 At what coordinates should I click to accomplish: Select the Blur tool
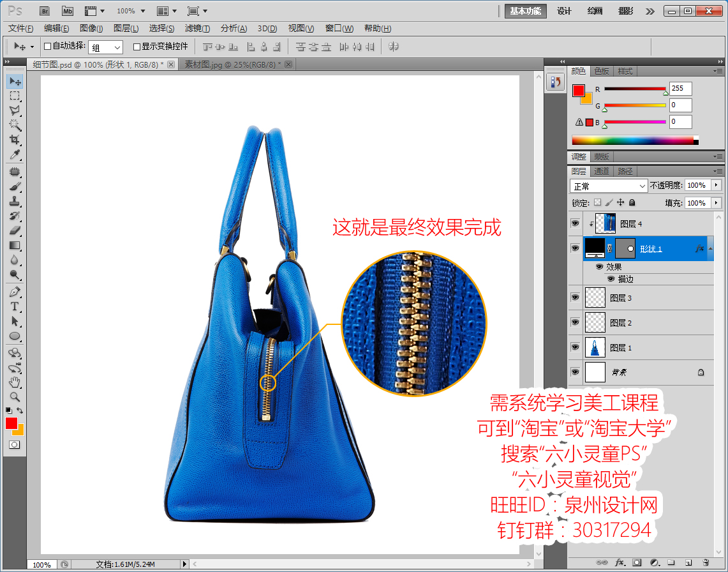15,260
